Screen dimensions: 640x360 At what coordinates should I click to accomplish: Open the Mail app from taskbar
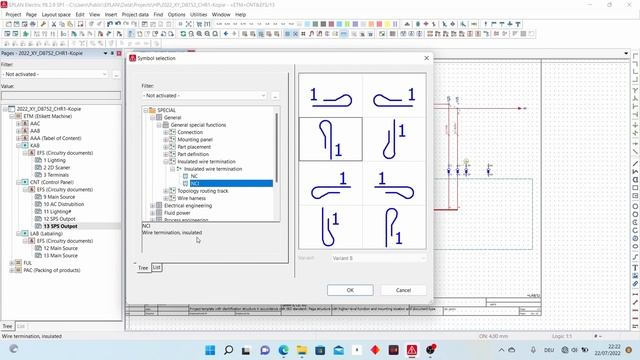coord(338,350)
